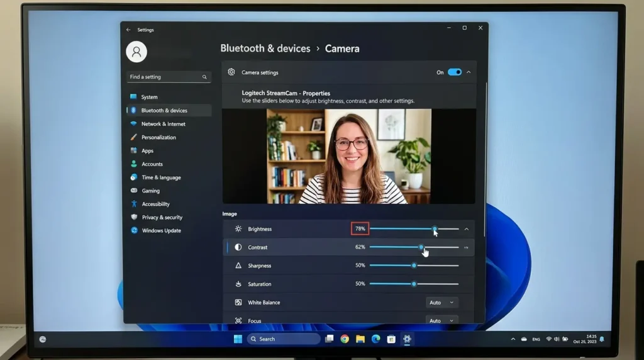Select Bluetooth & devices in the sidebar
The width and height of the screenshot is (644, 360).
tap(169, 110)
